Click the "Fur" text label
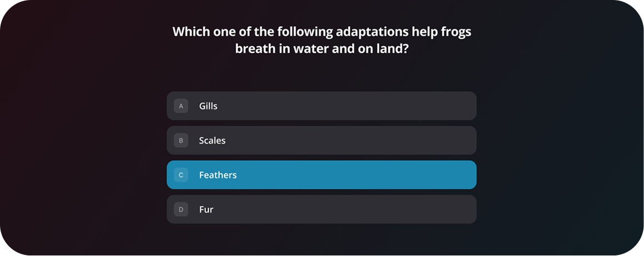644x256 pixels. tap(206, 209)
